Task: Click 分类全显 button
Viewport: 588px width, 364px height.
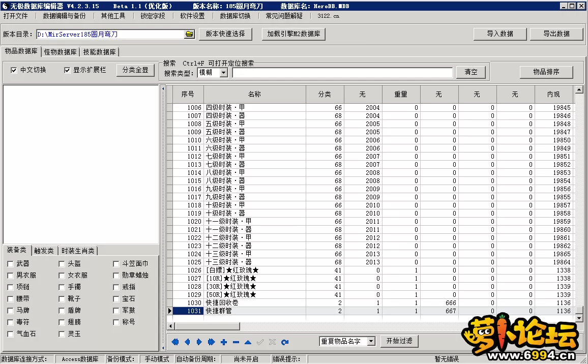Action: click(x=135, y=70)
